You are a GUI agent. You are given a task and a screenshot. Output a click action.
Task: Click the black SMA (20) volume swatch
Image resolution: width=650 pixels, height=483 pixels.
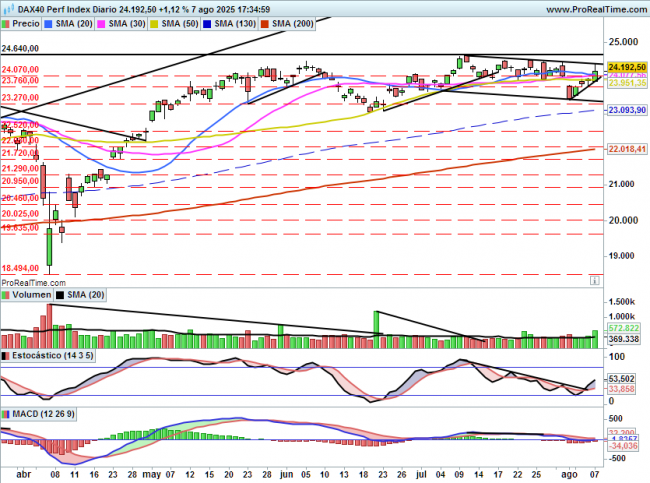pyautogui.click(x=61, y=295)
